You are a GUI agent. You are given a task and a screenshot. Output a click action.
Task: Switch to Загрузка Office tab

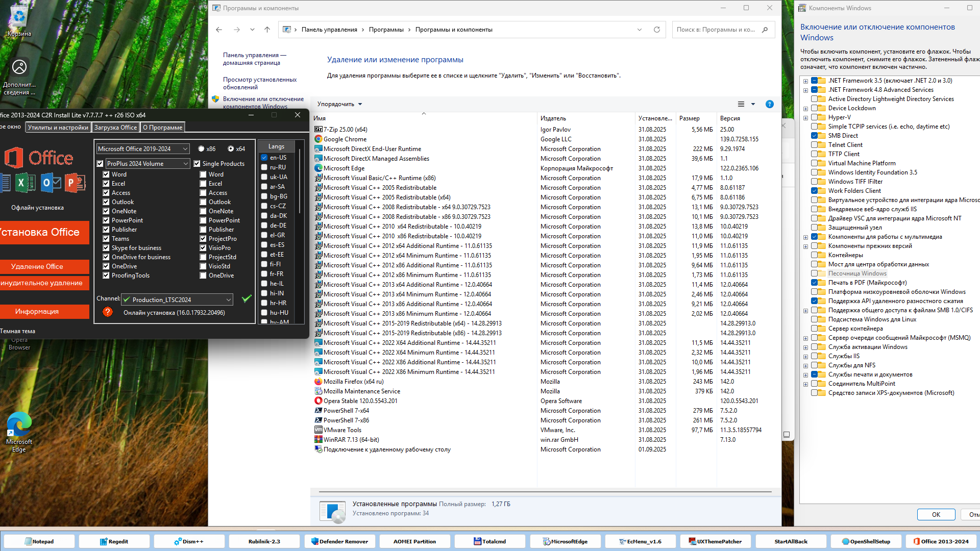[115, 128]
